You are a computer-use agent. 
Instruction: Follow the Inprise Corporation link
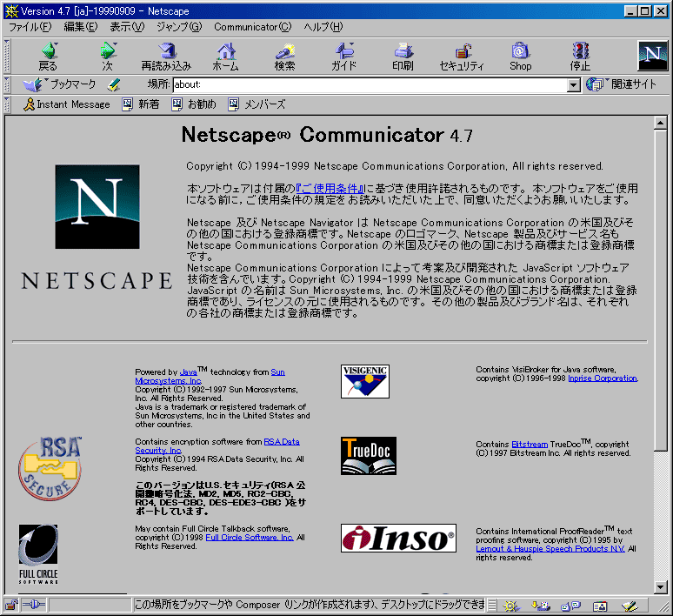(603, 378)
